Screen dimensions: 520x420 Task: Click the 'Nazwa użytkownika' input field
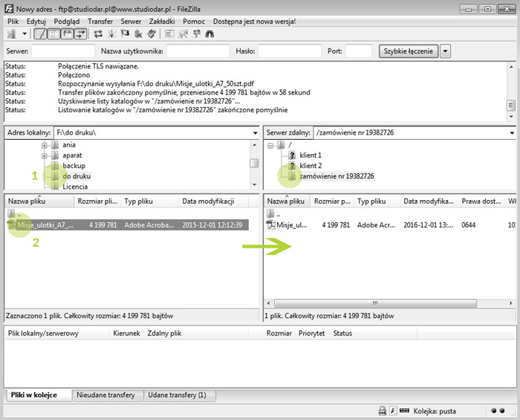(198, 51)
